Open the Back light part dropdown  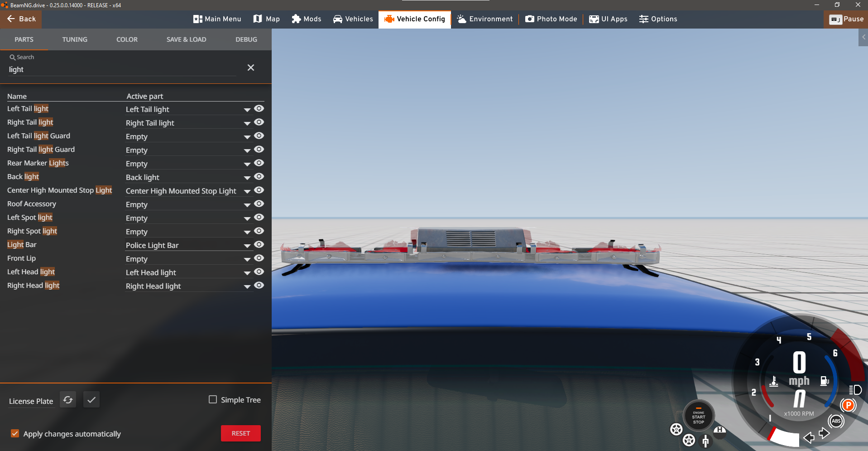point(188,177)
